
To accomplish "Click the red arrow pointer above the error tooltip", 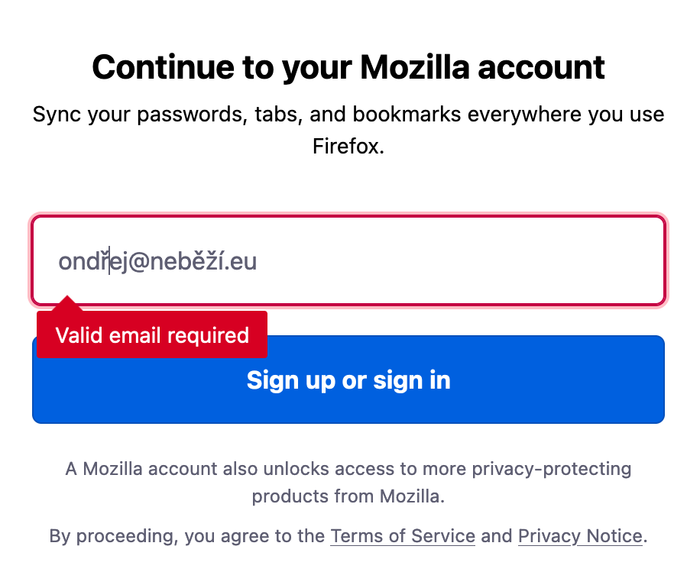I will (68, 304).
